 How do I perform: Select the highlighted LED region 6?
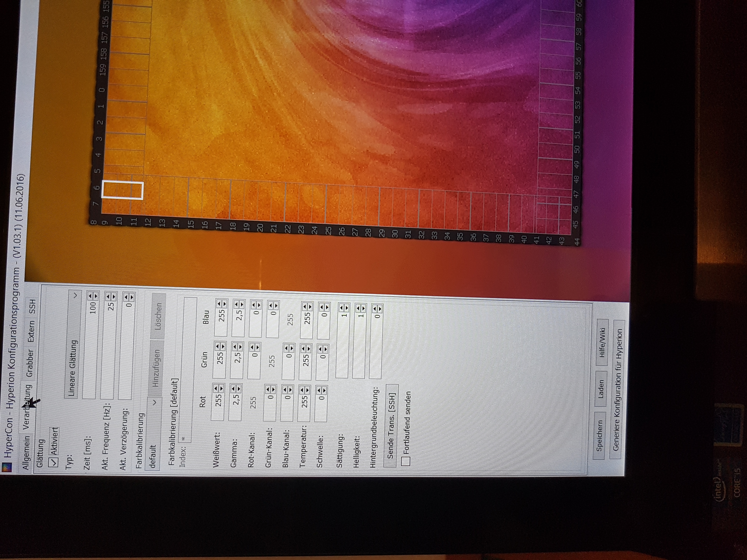coord(123,190)
